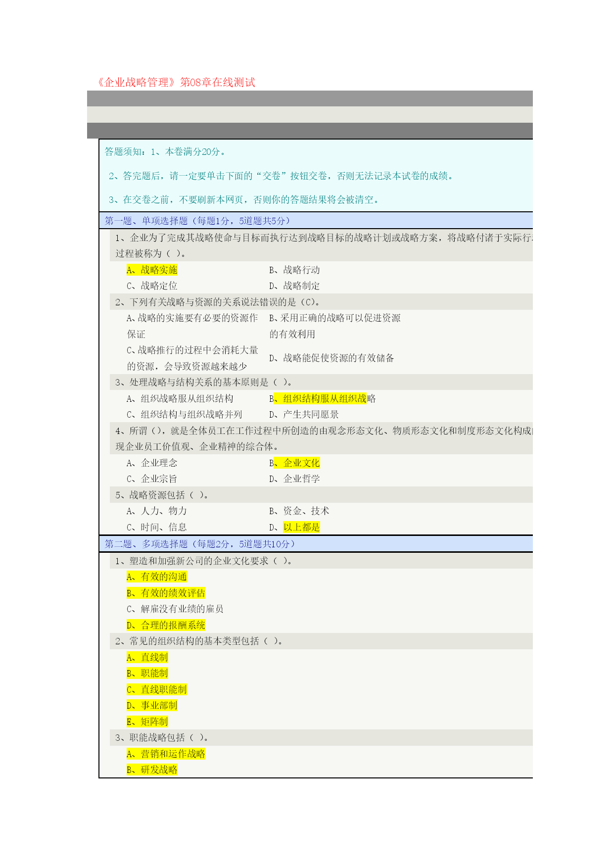Screen dimensions: 614x868
Task: Choose option B、职能制
Action: click(147, 673)
